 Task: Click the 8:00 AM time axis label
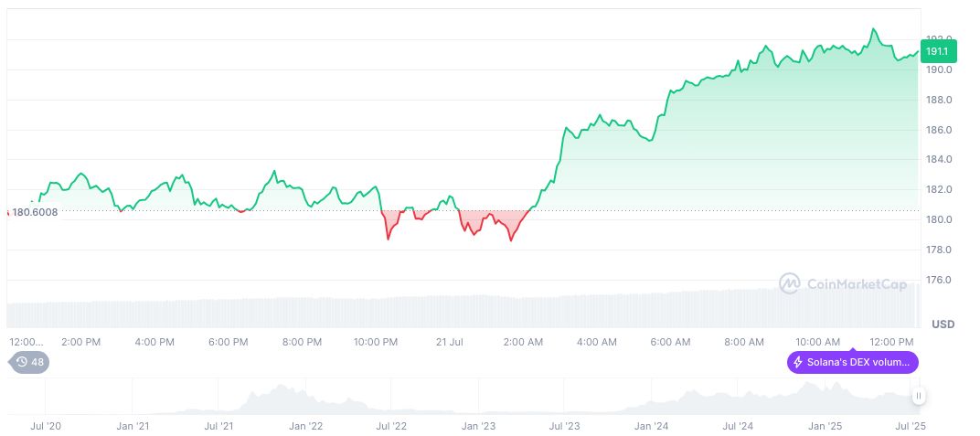pyautogui.click(x=744, y=342)
